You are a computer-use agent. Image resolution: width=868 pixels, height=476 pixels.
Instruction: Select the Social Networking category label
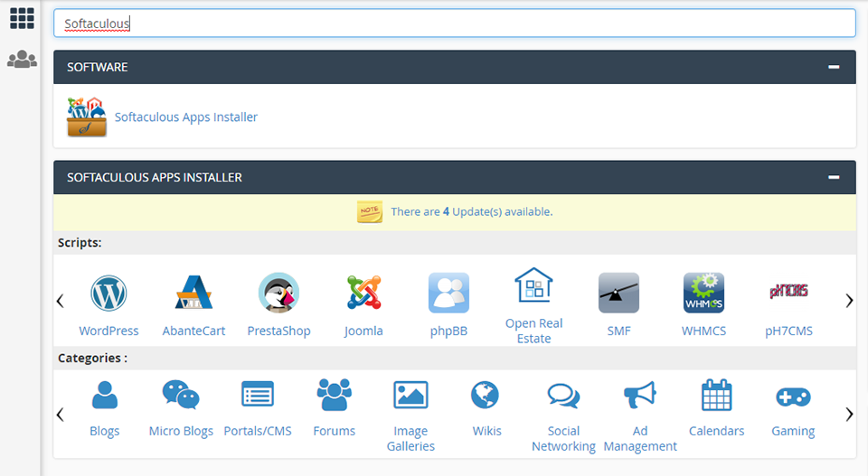click(563, 438)
